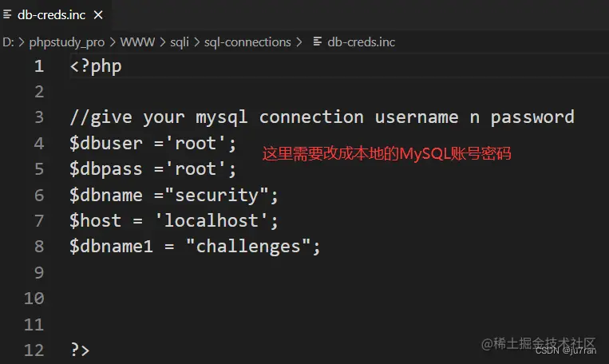Click line number 4 in gutter

[39, 144]
